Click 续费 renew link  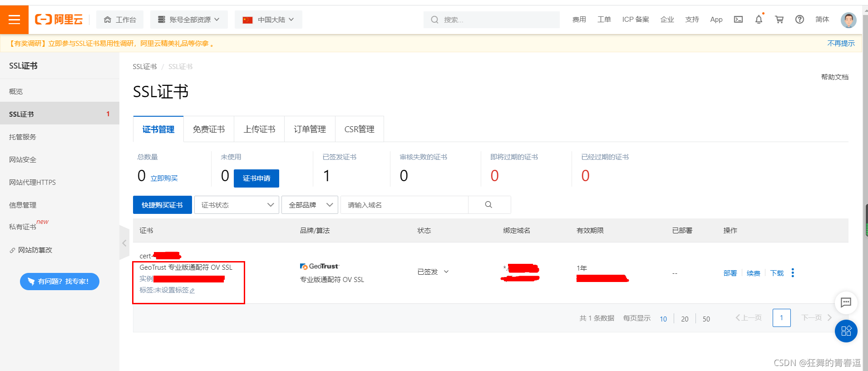754,273
